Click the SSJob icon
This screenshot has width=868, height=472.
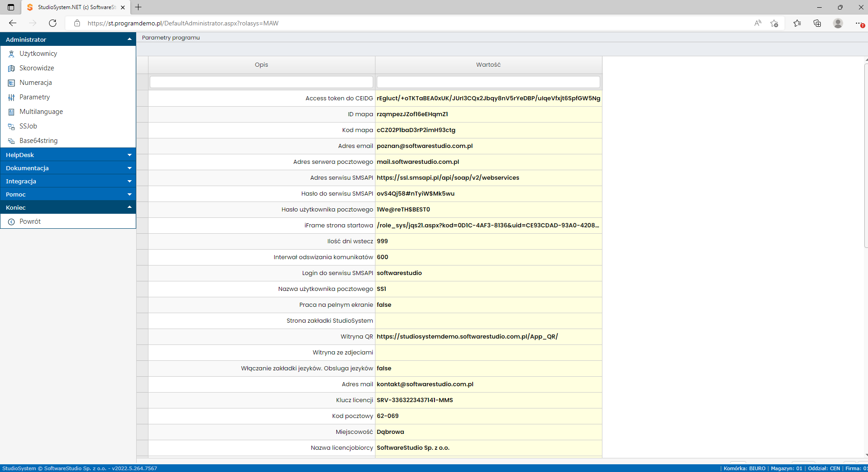coord(11,127)
